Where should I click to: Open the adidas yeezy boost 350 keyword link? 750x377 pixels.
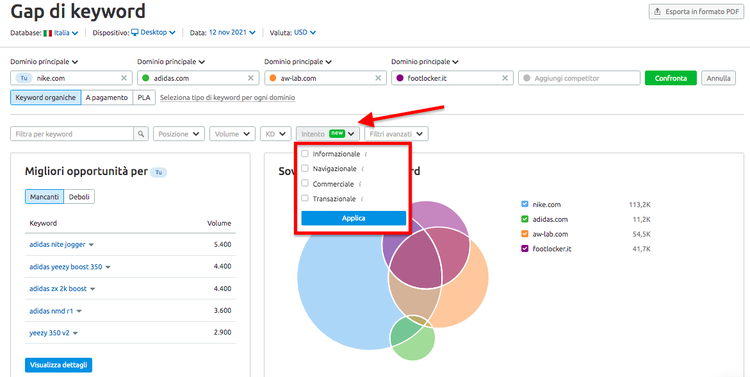pyautogui.click(x=66, y=266)
